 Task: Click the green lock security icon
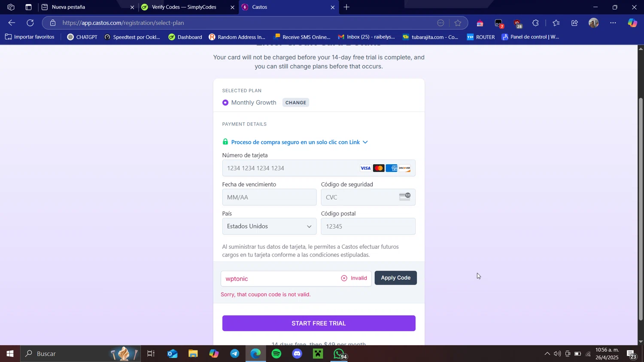[x=225, y=142]
